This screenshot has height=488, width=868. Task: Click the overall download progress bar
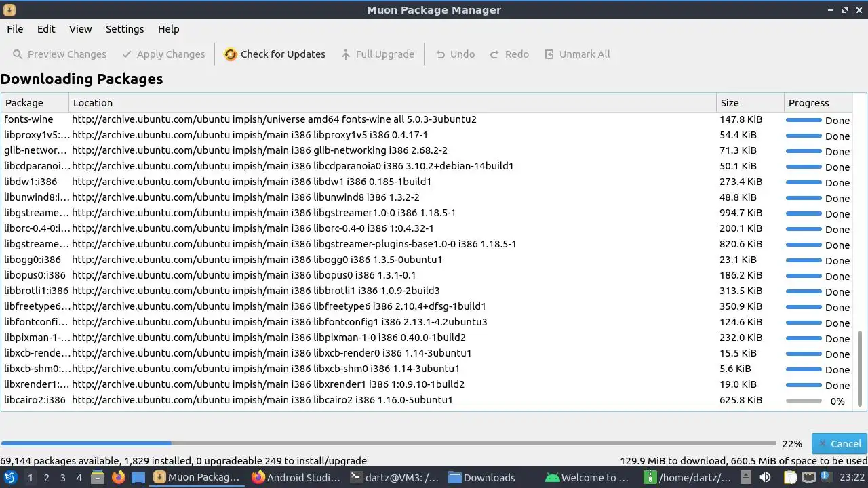coord(389,444)
